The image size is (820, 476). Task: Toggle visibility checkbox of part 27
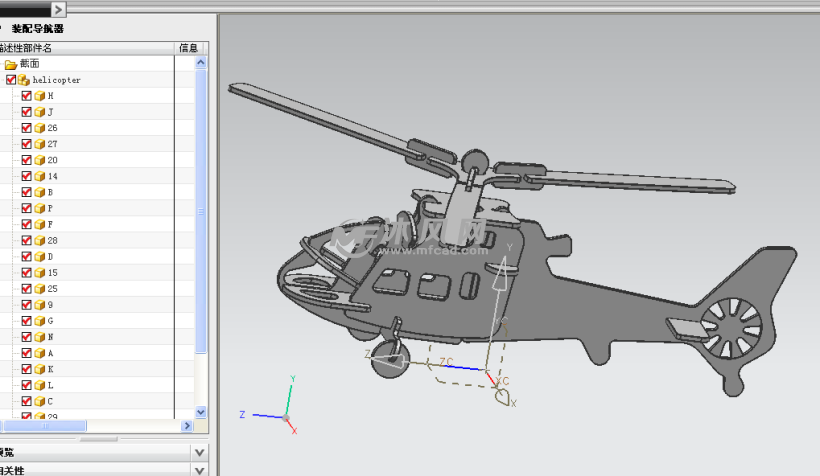point(26,144)
